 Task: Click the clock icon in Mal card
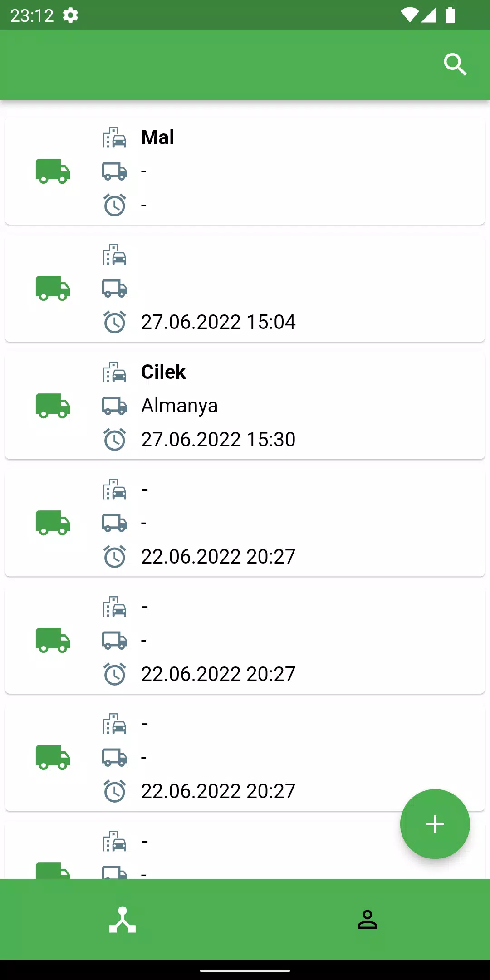click(114, 205)
